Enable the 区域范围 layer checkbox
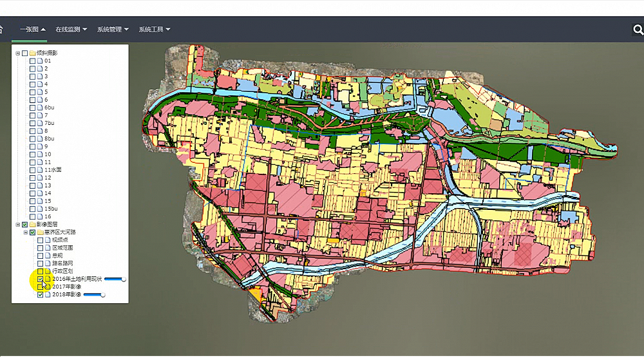 click(x=41, y=247)
